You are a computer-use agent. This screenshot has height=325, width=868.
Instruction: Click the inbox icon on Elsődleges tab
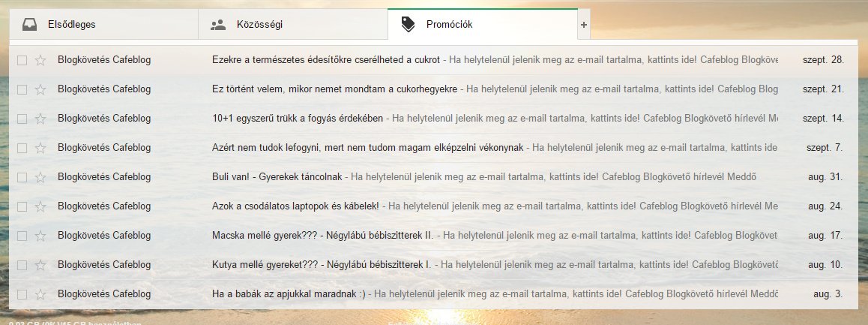click(28, 24)
